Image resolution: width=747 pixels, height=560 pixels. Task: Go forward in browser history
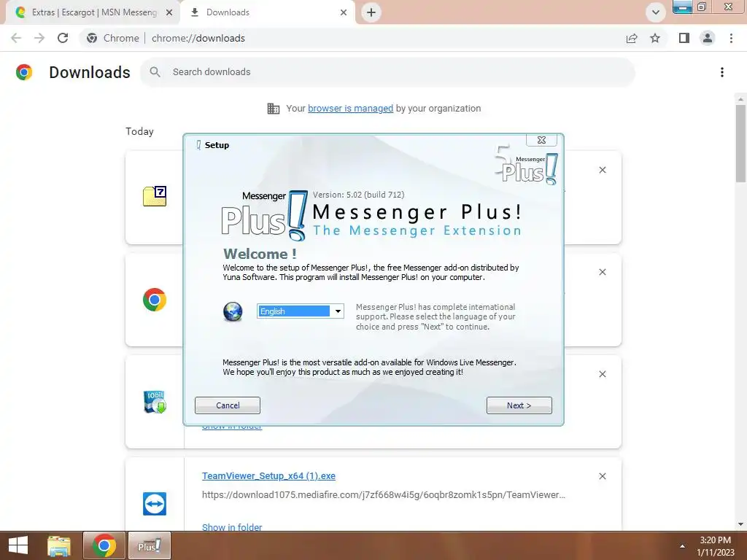tap(39, 38)
